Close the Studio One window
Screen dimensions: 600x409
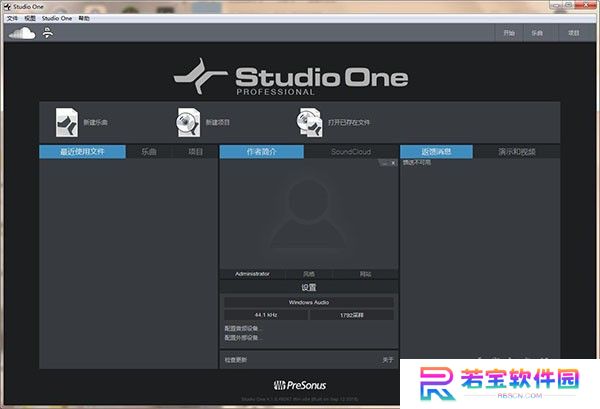point(586,5)
